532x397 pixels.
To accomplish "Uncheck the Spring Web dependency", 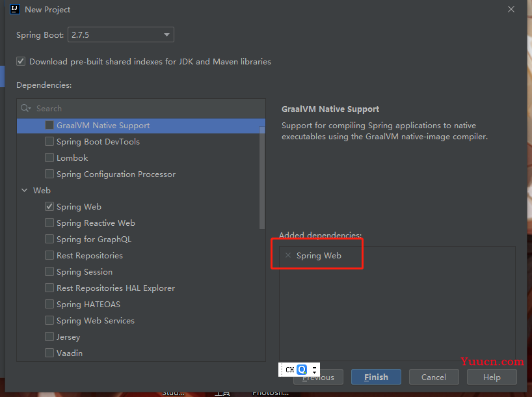I will click(x=49, y=206).
